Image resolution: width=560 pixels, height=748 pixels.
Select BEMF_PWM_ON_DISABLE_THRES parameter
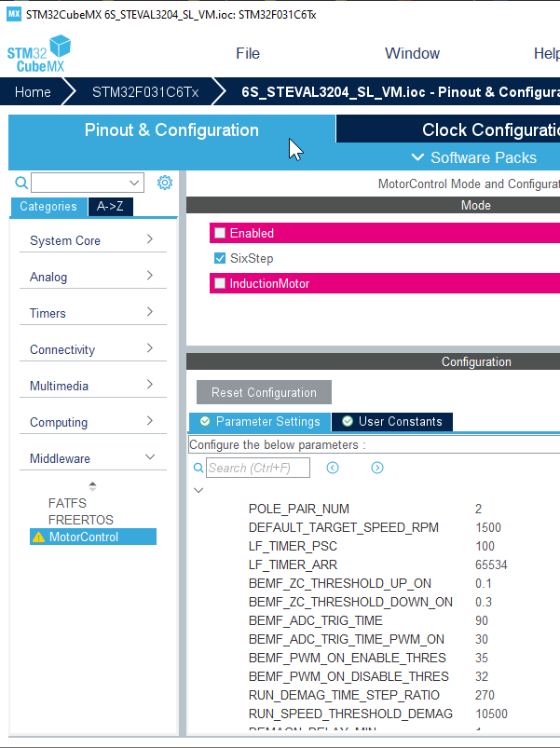point(348,676)
